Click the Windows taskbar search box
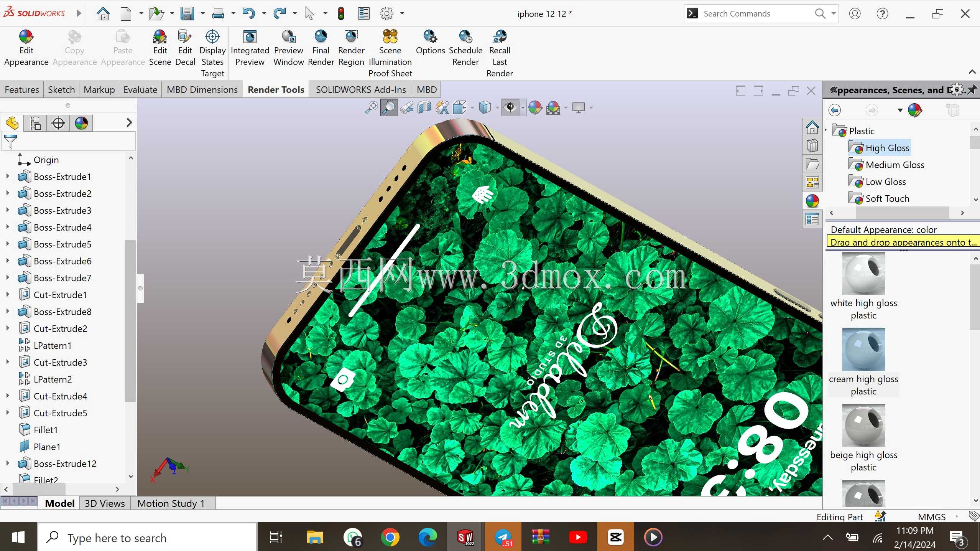The height and width of the screenshot is (551, 980). pos(147,537)
